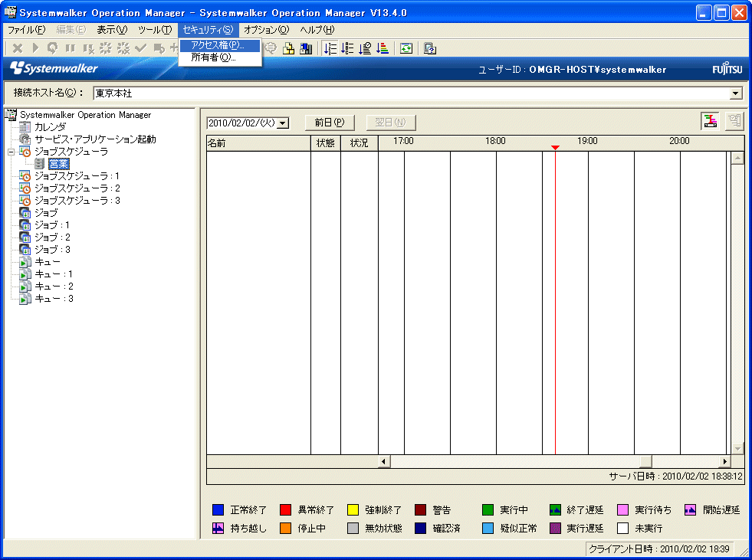Select ジョブスケジューラ : 3 tree node
Viewport: 752px width, 560px height.
click(x=77, y=201)
